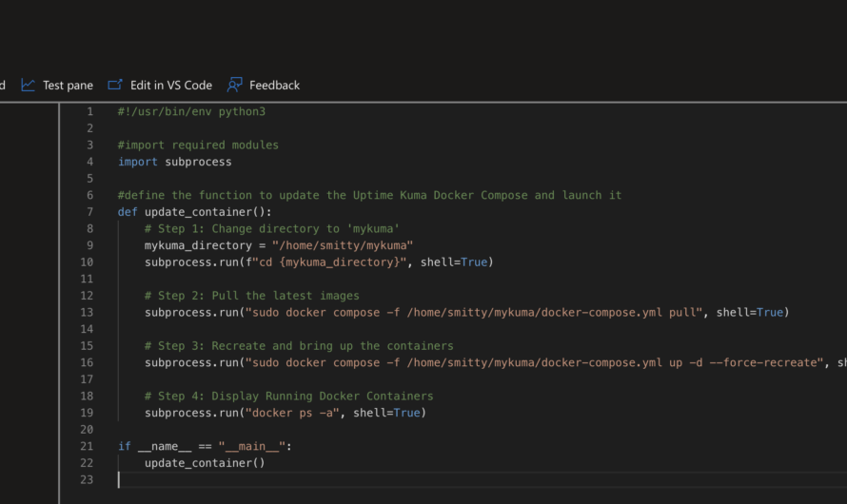Click '# Step 2: Pull the latest images' comment
The width and height of the screenshot is (847, 504).
point(252,296)
